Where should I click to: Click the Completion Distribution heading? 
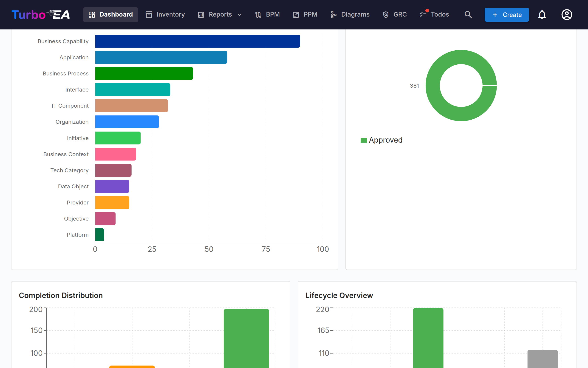pos(61,295)
